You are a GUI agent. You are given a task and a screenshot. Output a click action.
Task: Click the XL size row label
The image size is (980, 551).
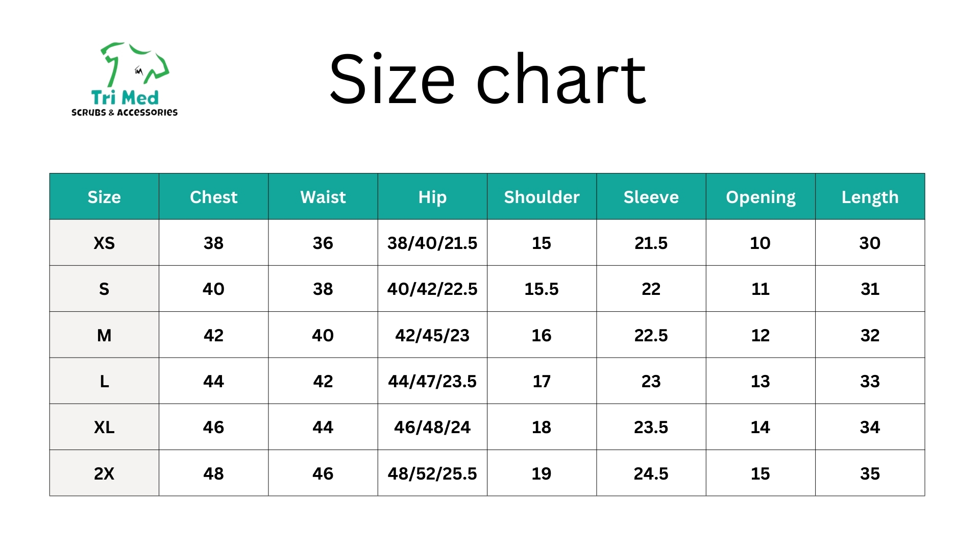point(104,427)
